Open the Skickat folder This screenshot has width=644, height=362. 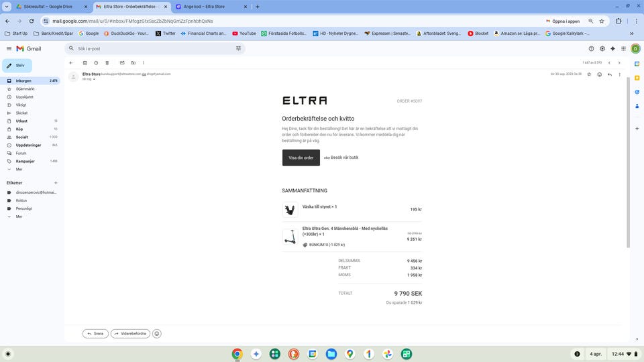(21, 113)
